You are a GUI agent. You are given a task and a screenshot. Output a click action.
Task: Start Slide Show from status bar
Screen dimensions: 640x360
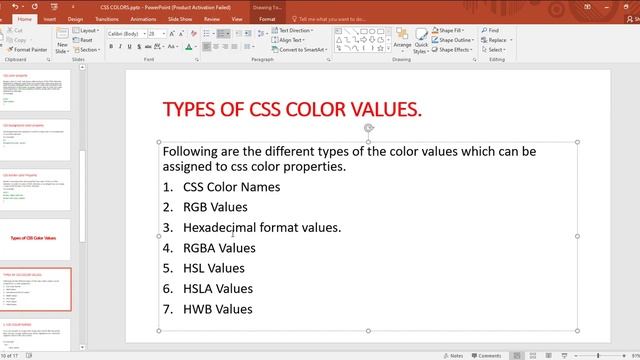click(x=564, y=356)
